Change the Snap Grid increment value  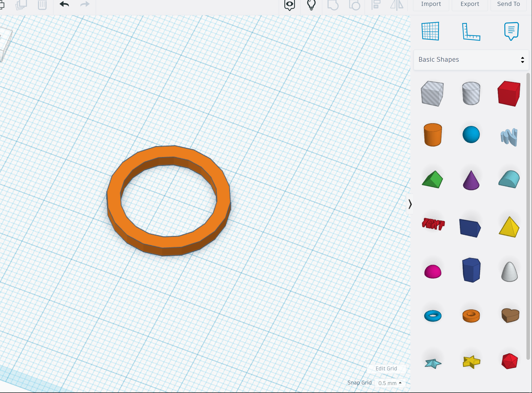(390, 383)
